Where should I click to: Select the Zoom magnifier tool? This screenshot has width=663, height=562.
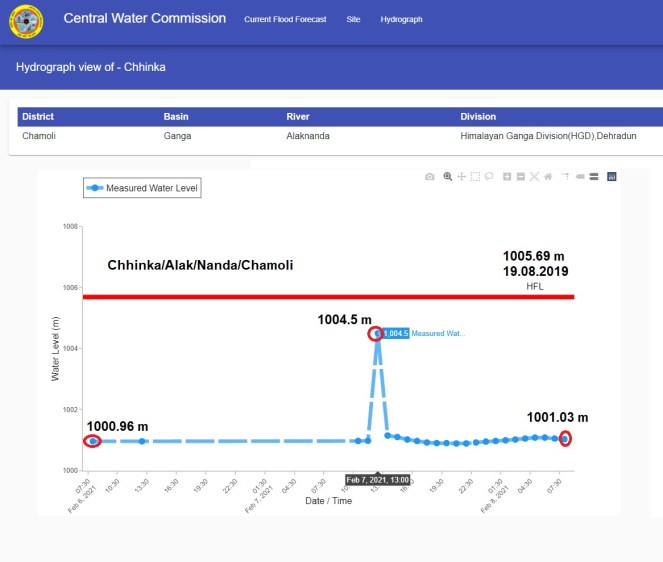[447, 177]
